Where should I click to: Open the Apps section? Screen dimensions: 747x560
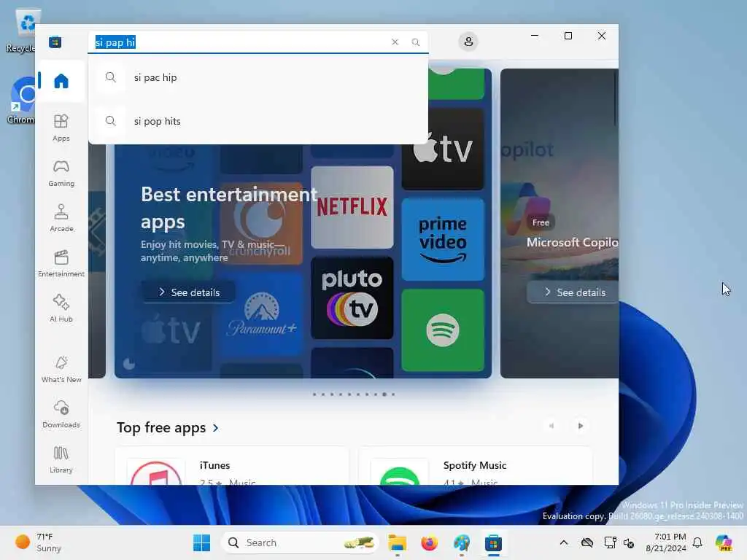click(61, 128)
